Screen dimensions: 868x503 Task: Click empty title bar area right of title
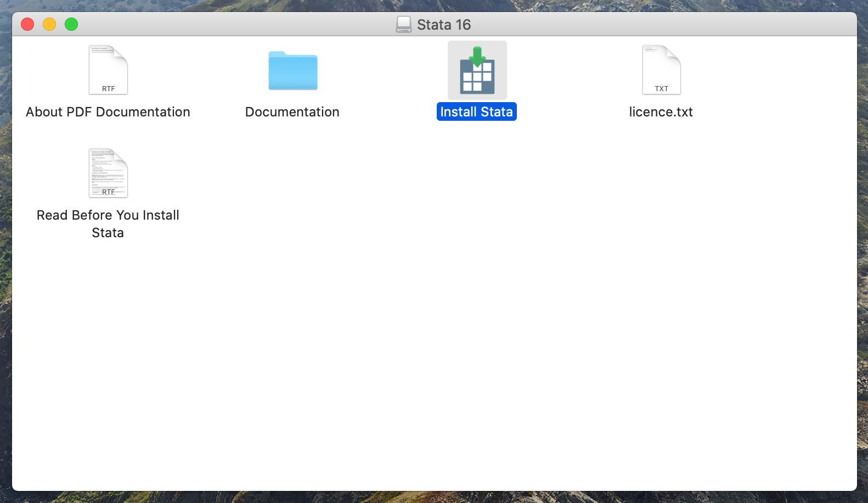pos(658,24)
